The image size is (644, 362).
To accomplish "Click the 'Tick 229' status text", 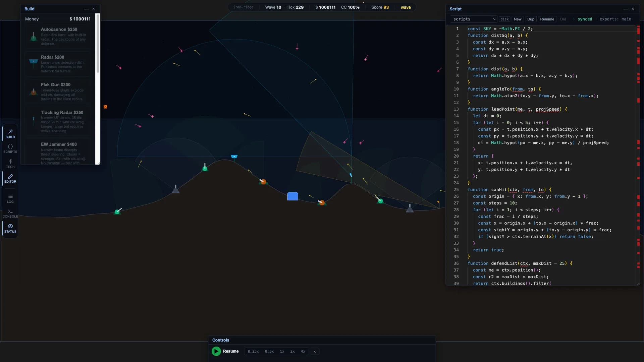I will coord(295,7).
